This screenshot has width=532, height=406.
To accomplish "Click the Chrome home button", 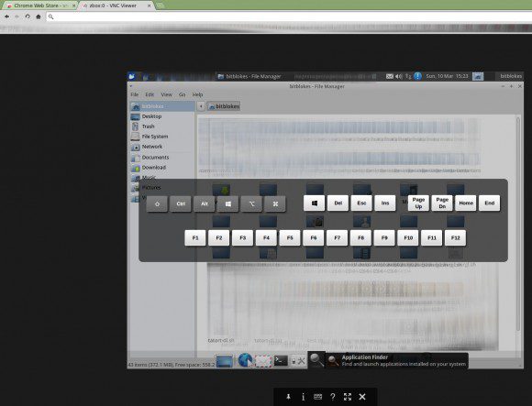I will point(39,16).
